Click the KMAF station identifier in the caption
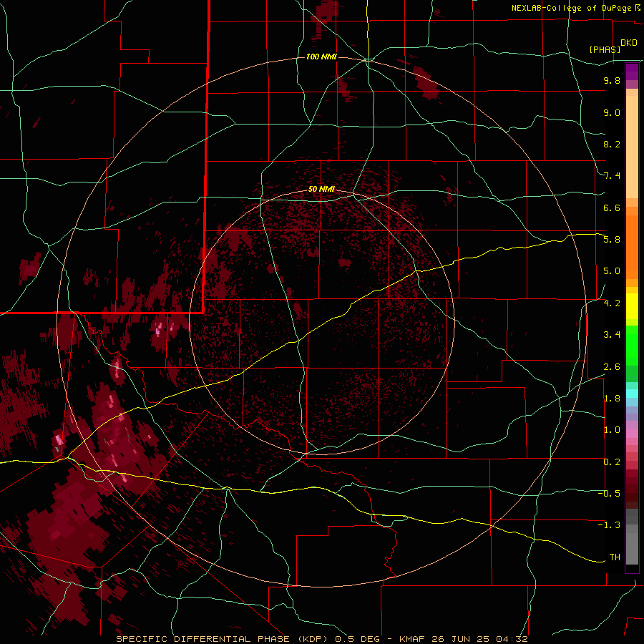Image resolution: width=644 pixels, height=644 pixels. (414, 639)
